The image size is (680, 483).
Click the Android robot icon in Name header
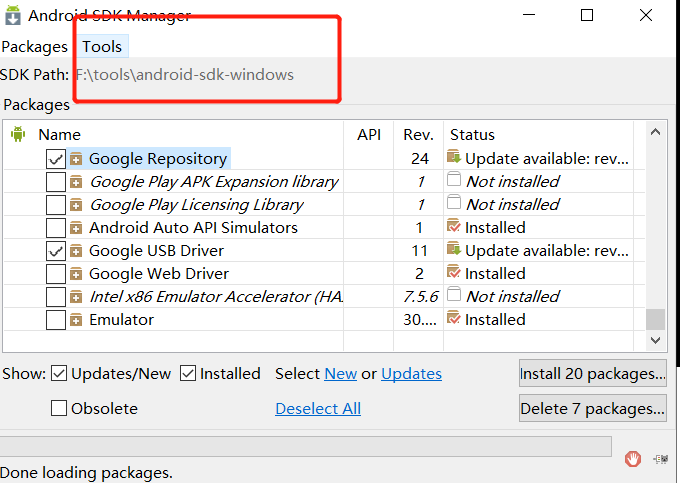click(x=18, y=134)
